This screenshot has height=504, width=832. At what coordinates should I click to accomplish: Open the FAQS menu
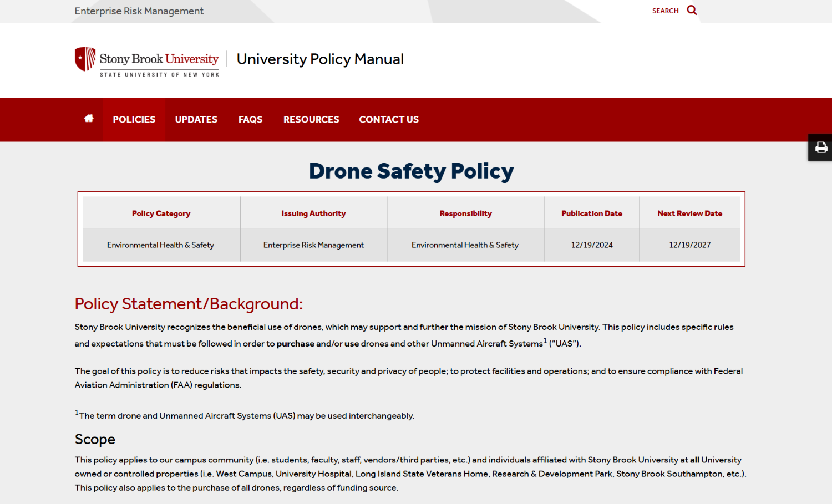(x=250, y=119)
